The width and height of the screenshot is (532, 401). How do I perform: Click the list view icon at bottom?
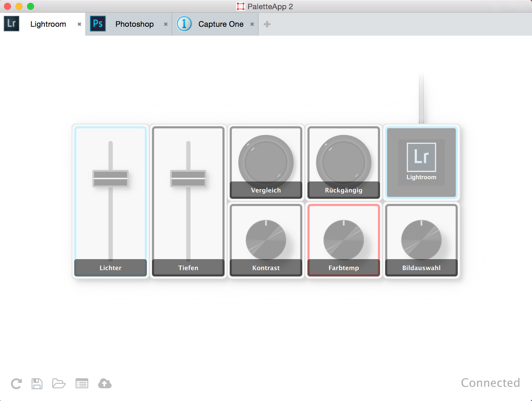click(82, 383)
